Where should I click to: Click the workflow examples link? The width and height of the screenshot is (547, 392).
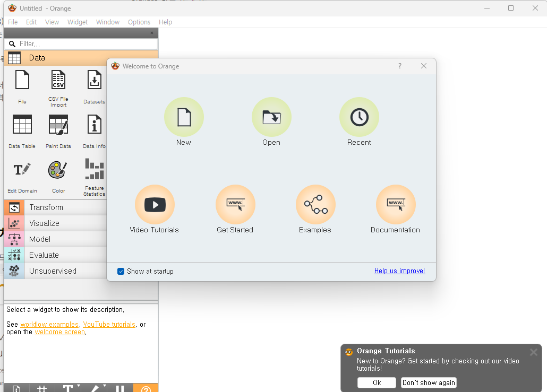click(49, 325)
